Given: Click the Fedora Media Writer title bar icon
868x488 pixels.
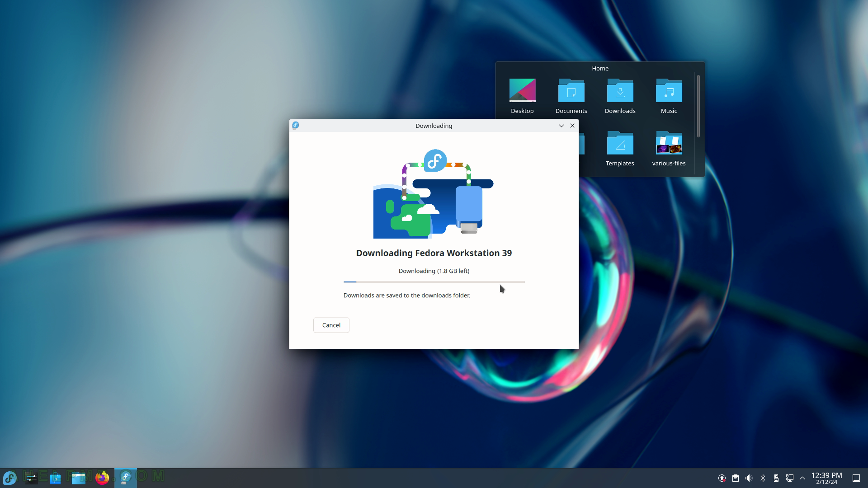Looking at the screenshot, I should (296, 125).
